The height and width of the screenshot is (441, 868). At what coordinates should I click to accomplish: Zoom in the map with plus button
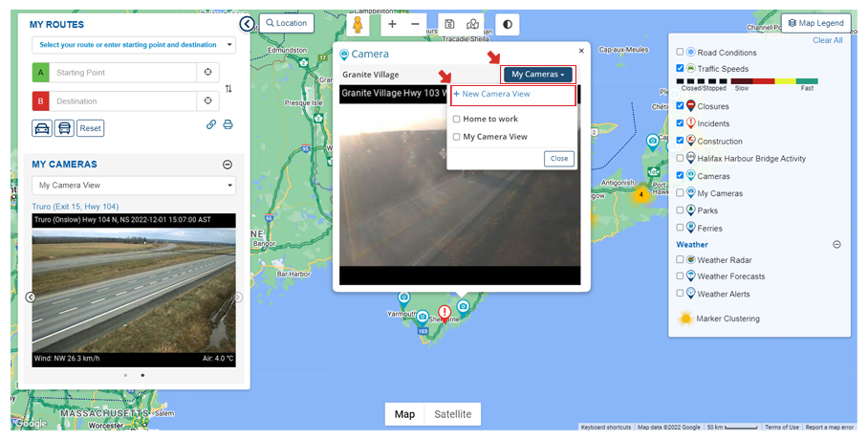(x=392, y=24)
